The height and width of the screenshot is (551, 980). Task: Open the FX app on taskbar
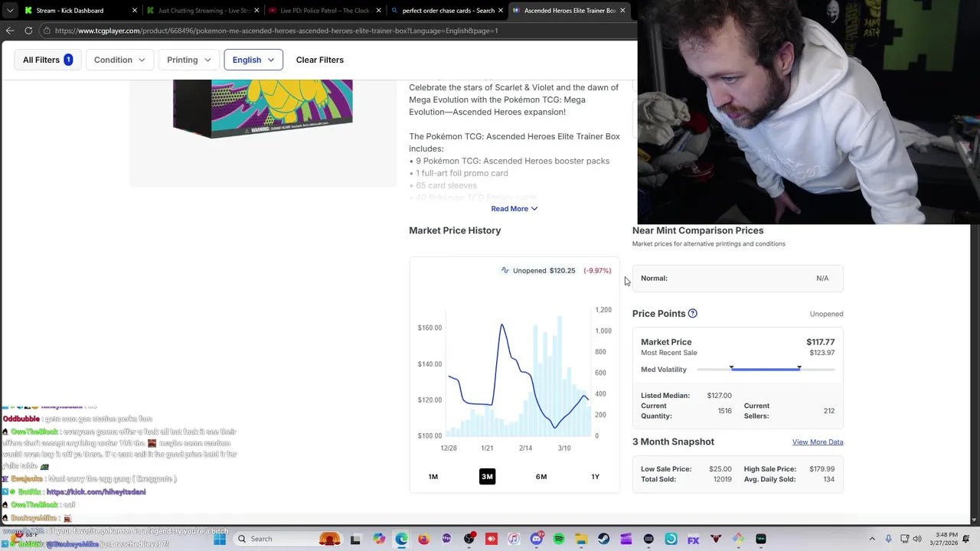pos(694,539)
